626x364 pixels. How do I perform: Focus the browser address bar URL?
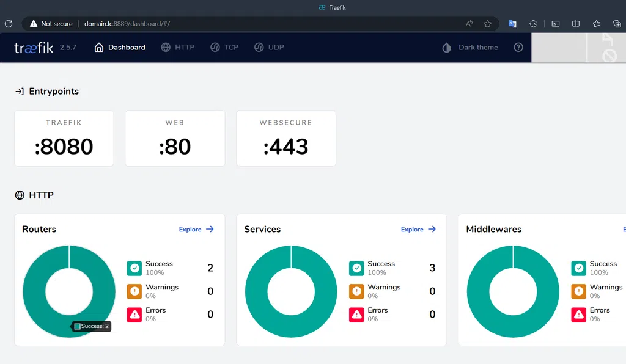click(127, 24)
